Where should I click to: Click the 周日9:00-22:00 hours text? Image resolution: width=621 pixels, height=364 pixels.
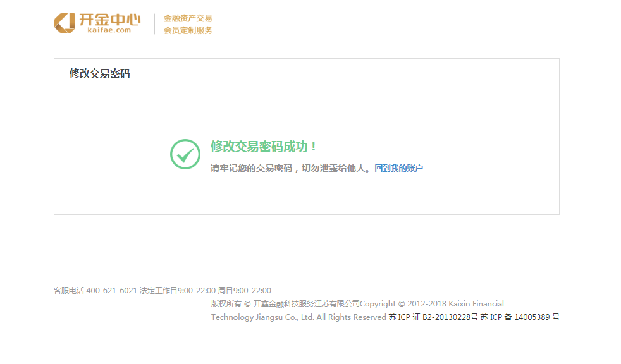click(x=245, y=291)
